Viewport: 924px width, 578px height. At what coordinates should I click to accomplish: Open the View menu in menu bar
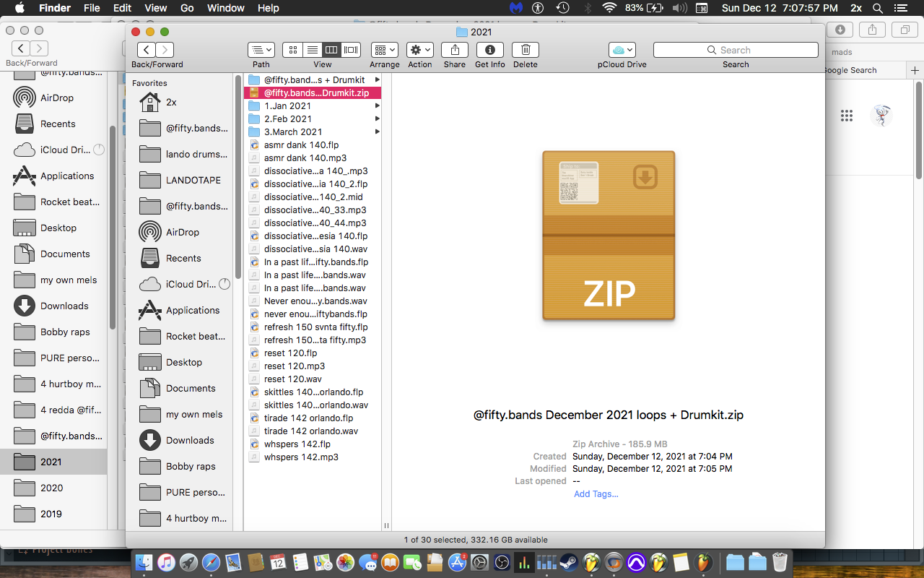pos(155,8)
